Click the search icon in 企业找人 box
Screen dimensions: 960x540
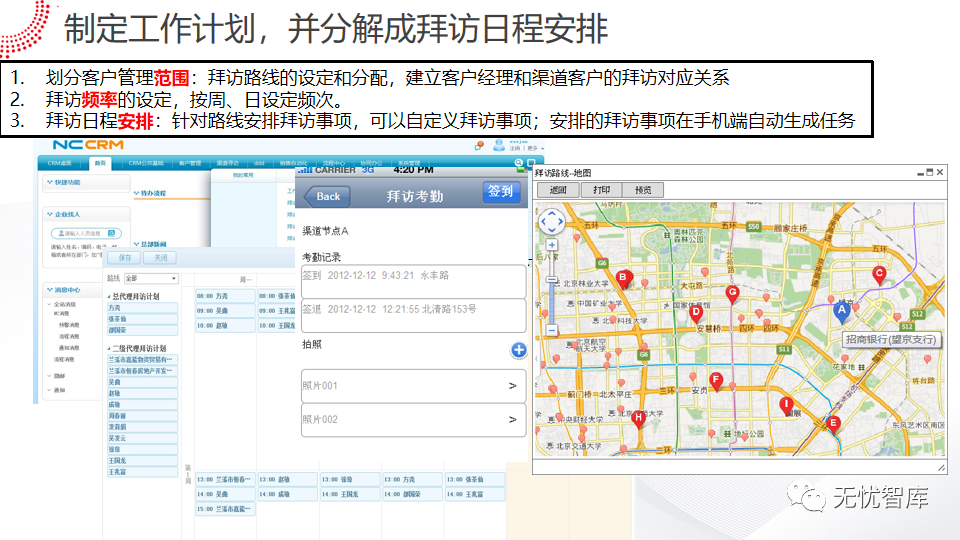point(111,233)
